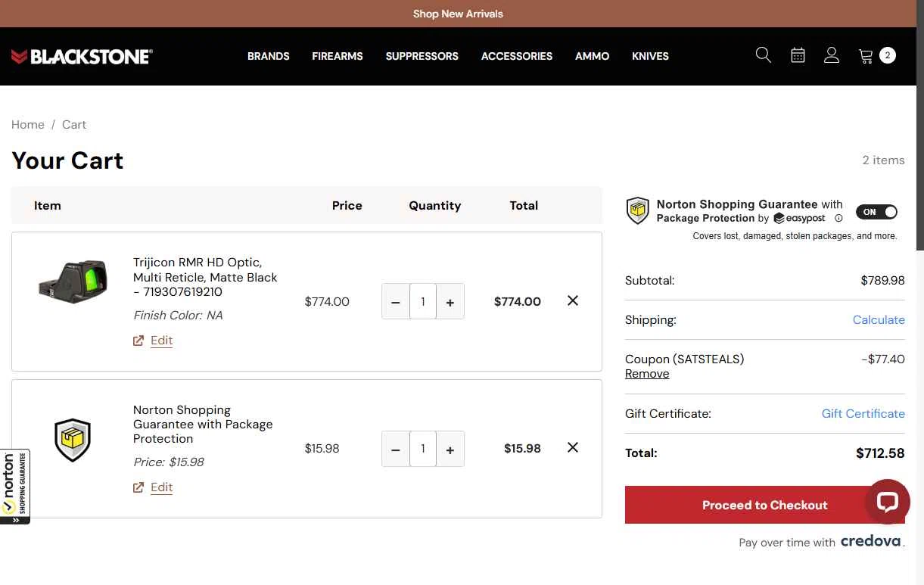This screenshot has width=924, height=585.
Task: Click the credova pay over time logo
Action: pyautogui.click(x=871, y=541)
